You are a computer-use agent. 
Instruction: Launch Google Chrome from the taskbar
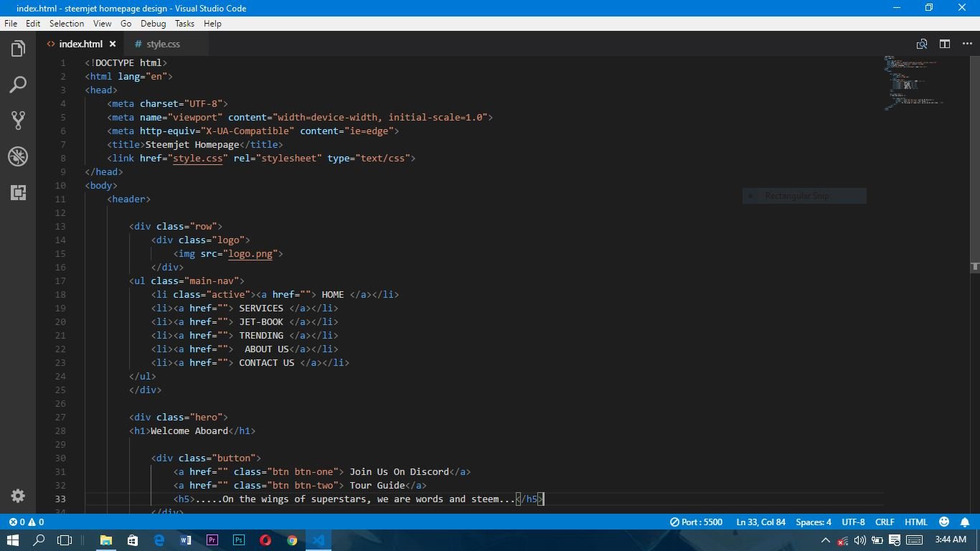tap(292, 540)
